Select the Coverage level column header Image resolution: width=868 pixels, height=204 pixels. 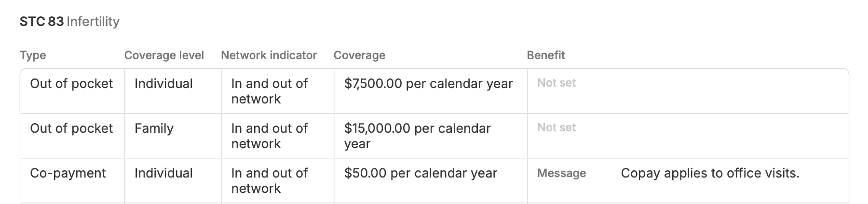[164, 55]
